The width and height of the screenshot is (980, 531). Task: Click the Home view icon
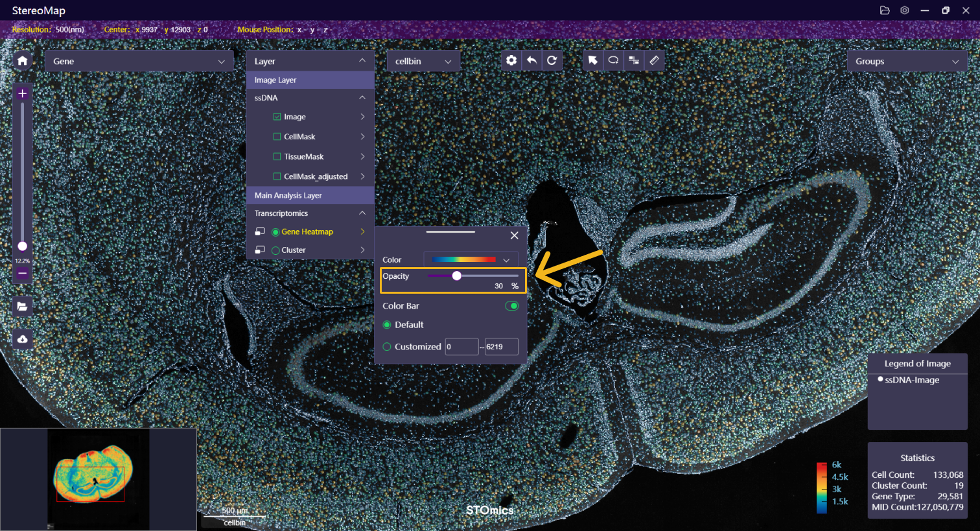(23, 61)
